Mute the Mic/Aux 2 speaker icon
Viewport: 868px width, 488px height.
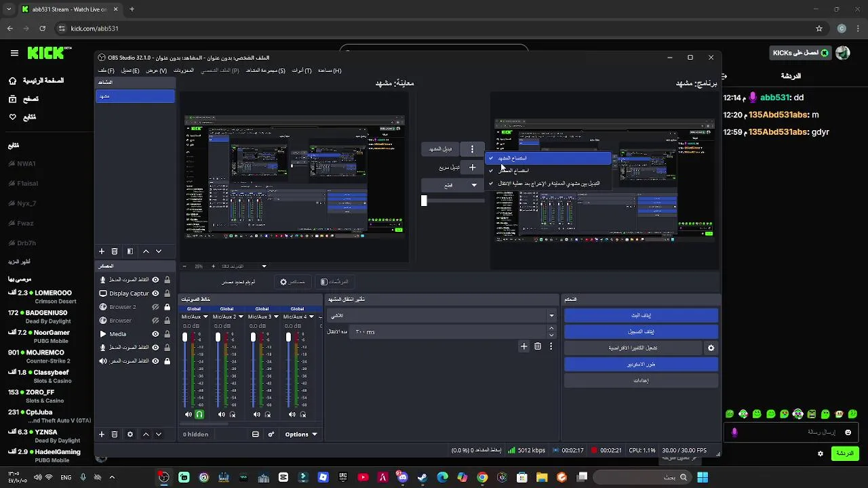(x=222, y=415)
